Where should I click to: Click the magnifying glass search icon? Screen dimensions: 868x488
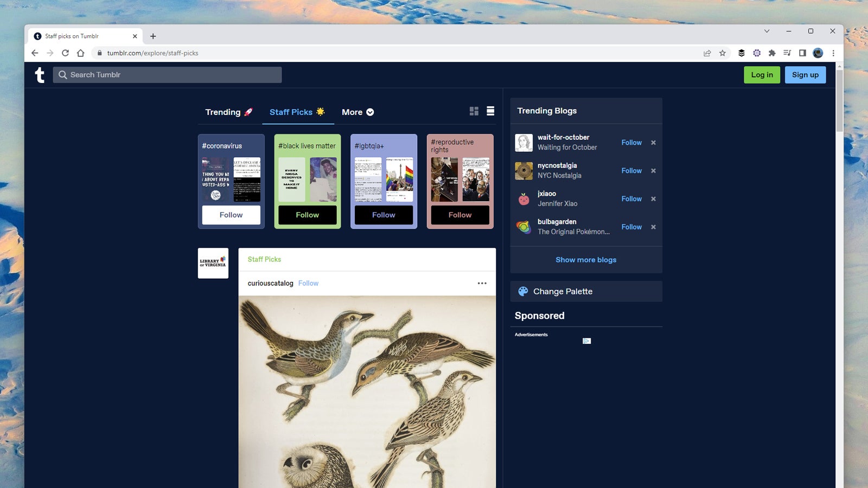coord(63,75)
